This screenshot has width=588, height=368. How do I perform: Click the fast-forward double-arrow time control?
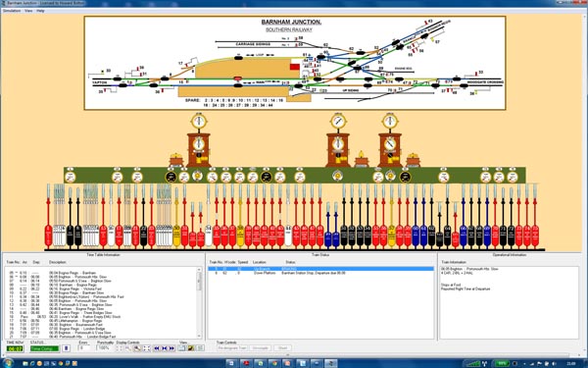[171, 348]
